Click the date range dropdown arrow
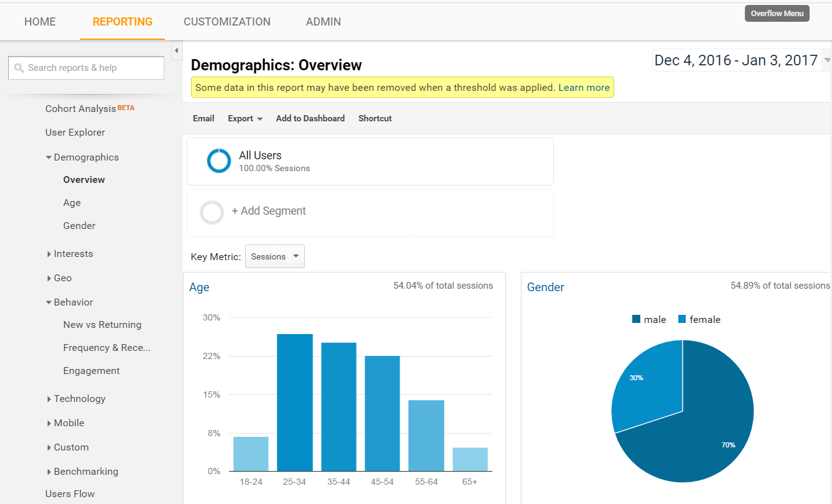The width and height of the screenshot is (832, 504). pyautogui.click(x=827, y=60)
